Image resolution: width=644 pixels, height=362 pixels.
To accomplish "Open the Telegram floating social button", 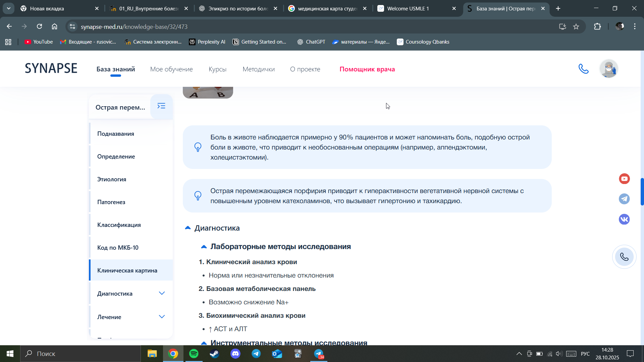I will click(x=624, y=199).
